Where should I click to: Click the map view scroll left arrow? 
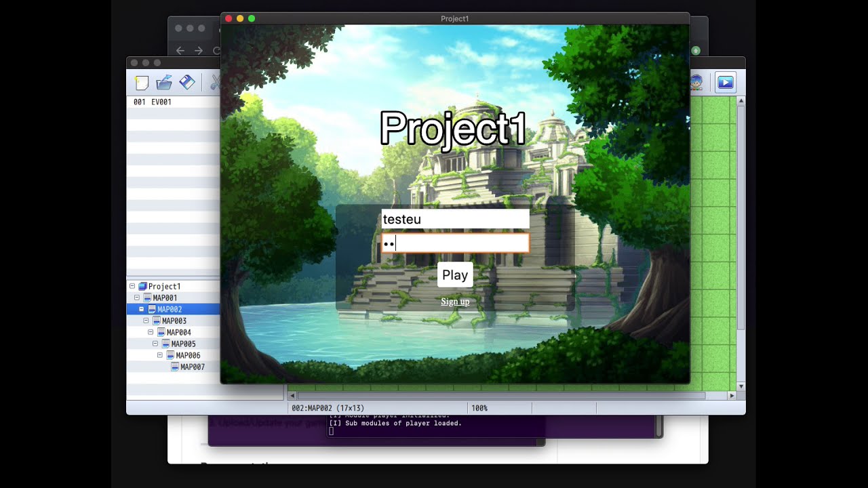coord(292,395)
